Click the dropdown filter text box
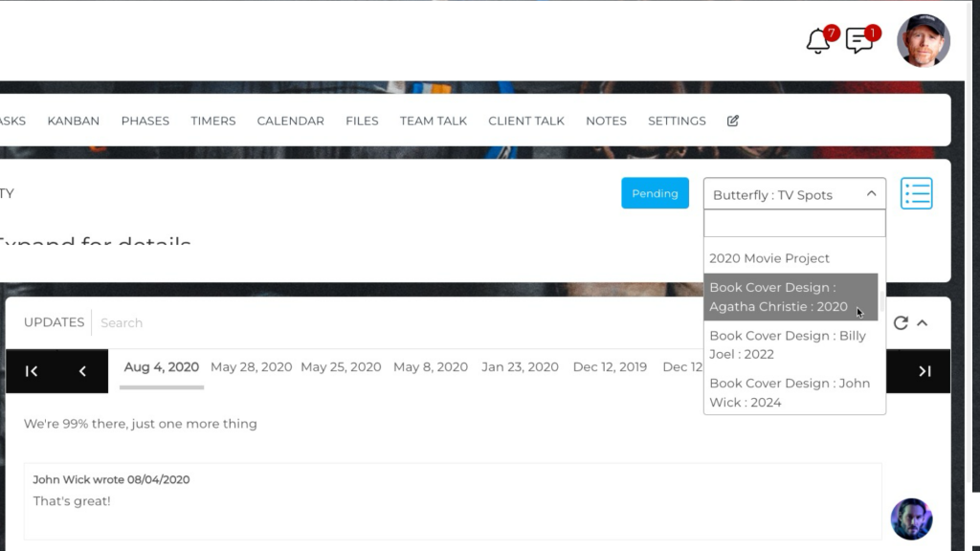This screenshot has height=551, width=980. click(x=793, y=224)
